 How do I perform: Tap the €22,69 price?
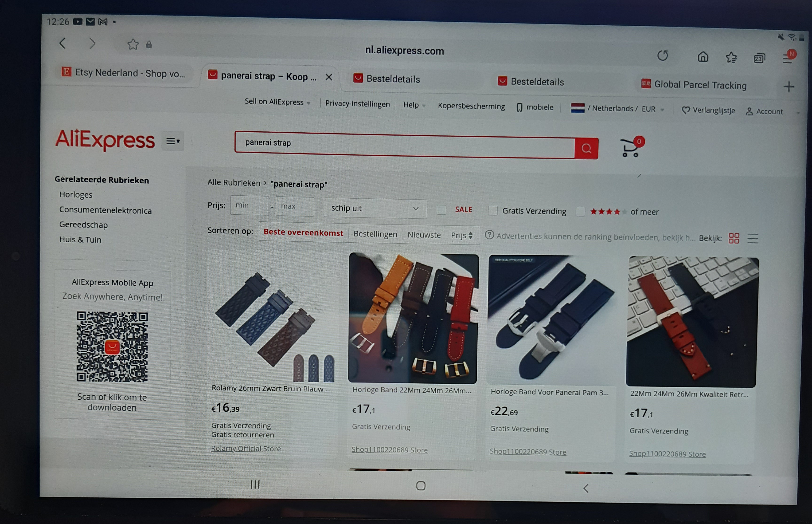tap(504, 411)
